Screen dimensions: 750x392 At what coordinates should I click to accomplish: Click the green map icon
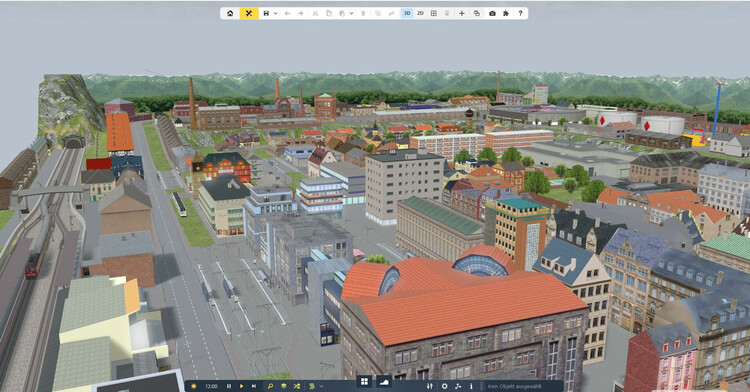coord(312,386)
